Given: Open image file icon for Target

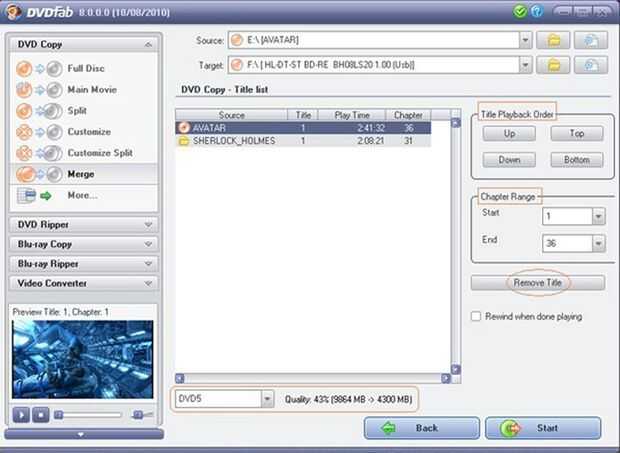Looking at the screenshot, I should [591, 65].
